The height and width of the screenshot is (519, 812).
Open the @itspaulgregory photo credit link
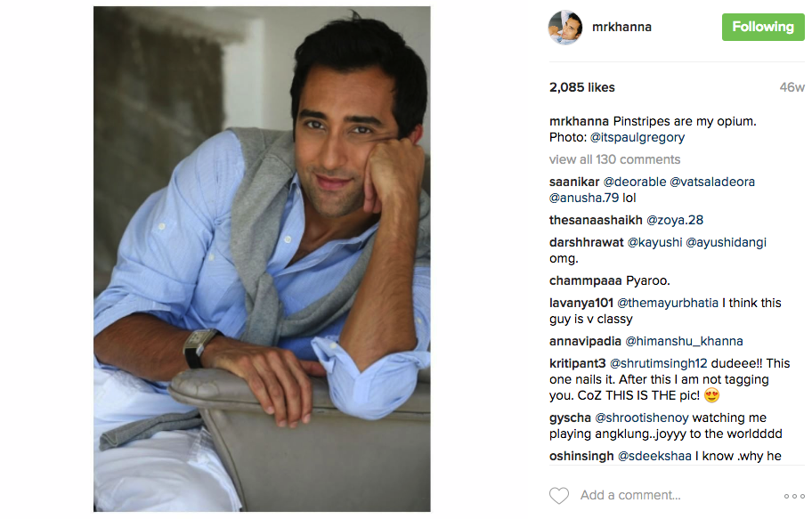637,137
